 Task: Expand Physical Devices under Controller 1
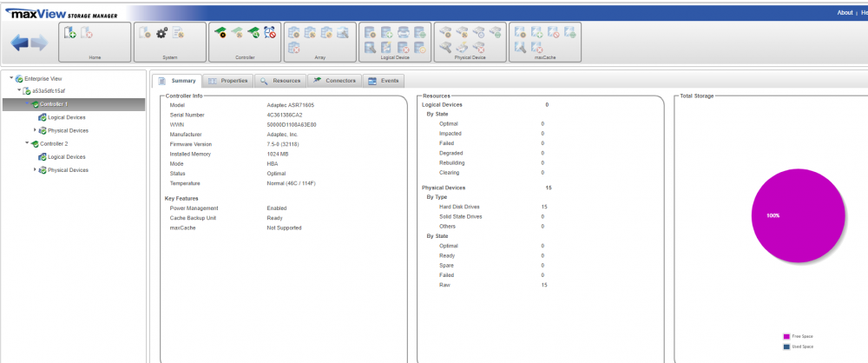[x=35, y=130]
